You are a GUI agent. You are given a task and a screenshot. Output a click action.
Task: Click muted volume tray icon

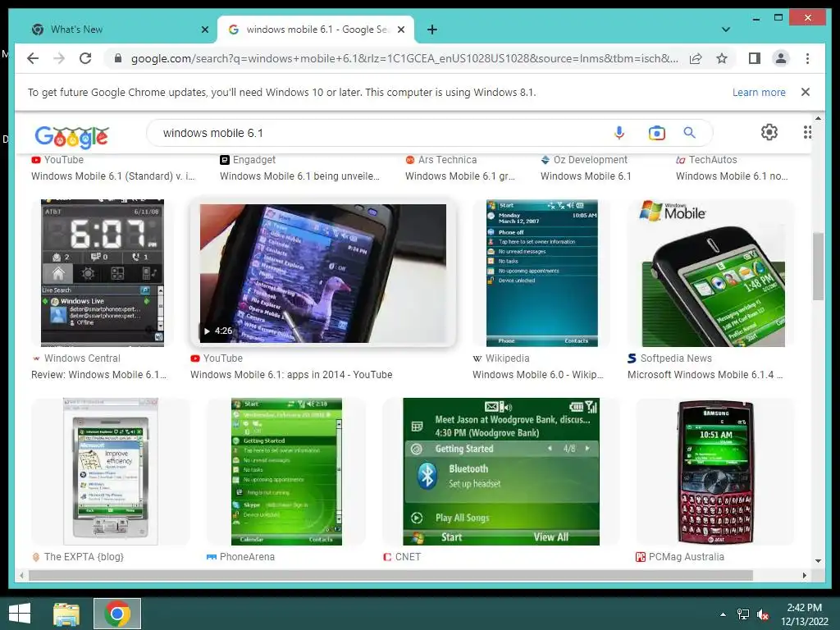pos(763,614)
